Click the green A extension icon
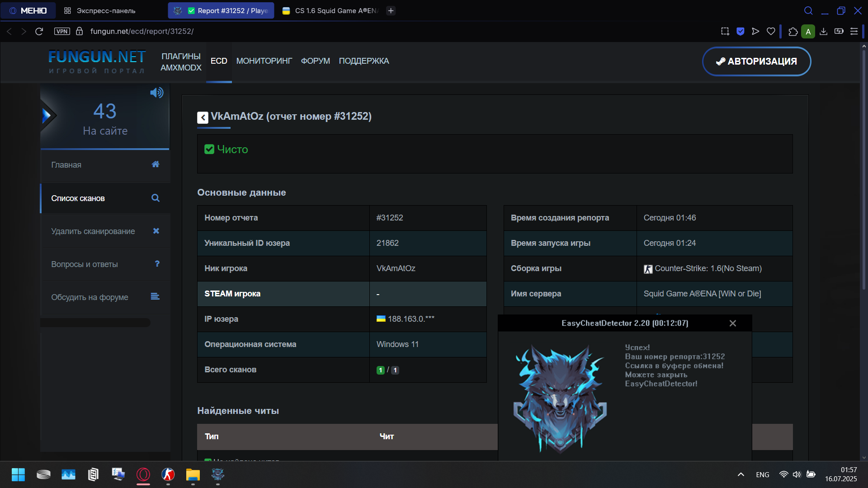Viewport: 868px width, 488px height. 808,31
